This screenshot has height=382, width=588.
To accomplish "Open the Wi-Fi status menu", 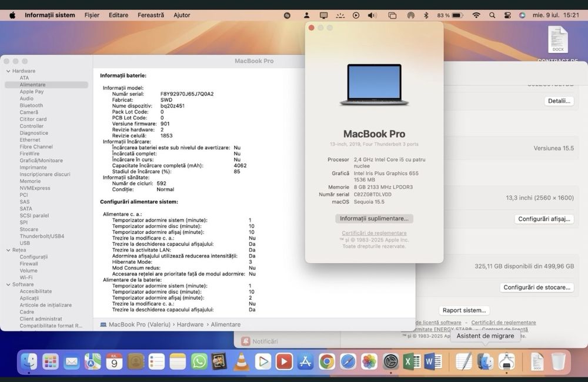I will [x=476, y=15].
